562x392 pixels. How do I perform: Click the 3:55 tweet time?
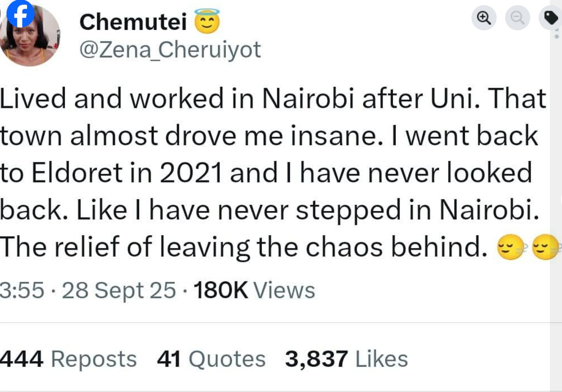[22, 290]
